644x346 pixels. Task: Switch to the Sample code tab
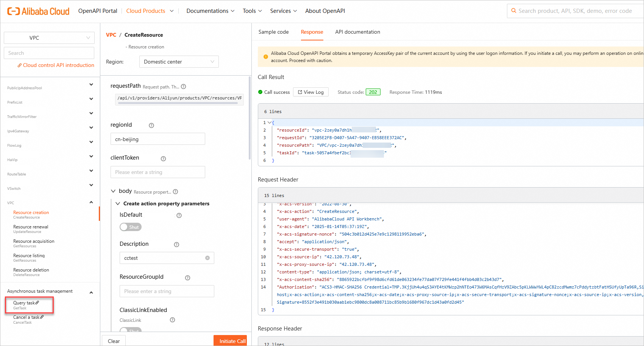click(x=273, y=32)
